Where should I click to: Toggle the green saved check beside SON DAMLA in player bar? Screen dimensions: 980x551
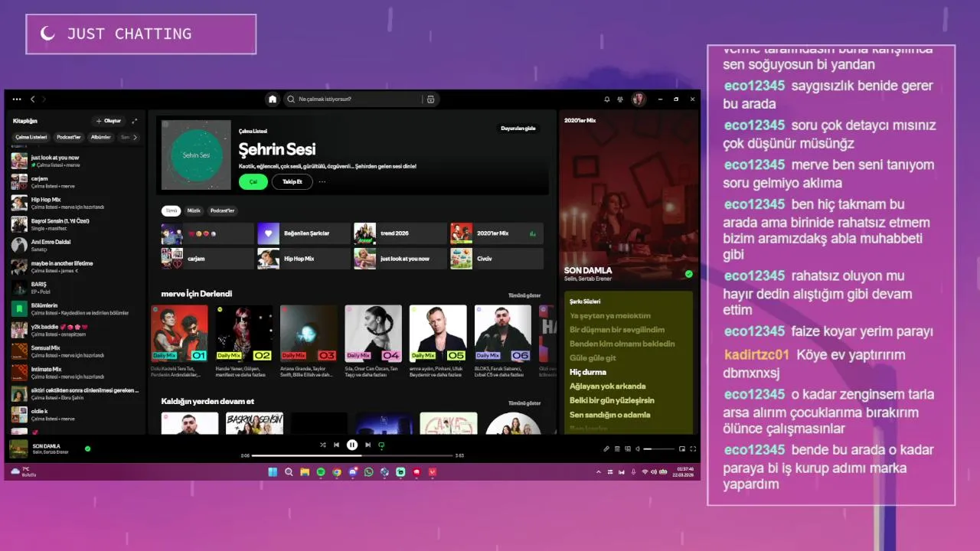coord(87,448)
